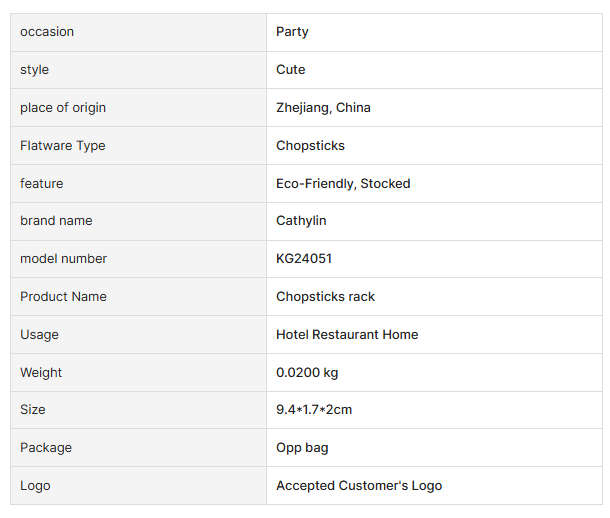Select the '0.0200 kg' weight value
610x518 pixels.
click(x=307, y=373)
